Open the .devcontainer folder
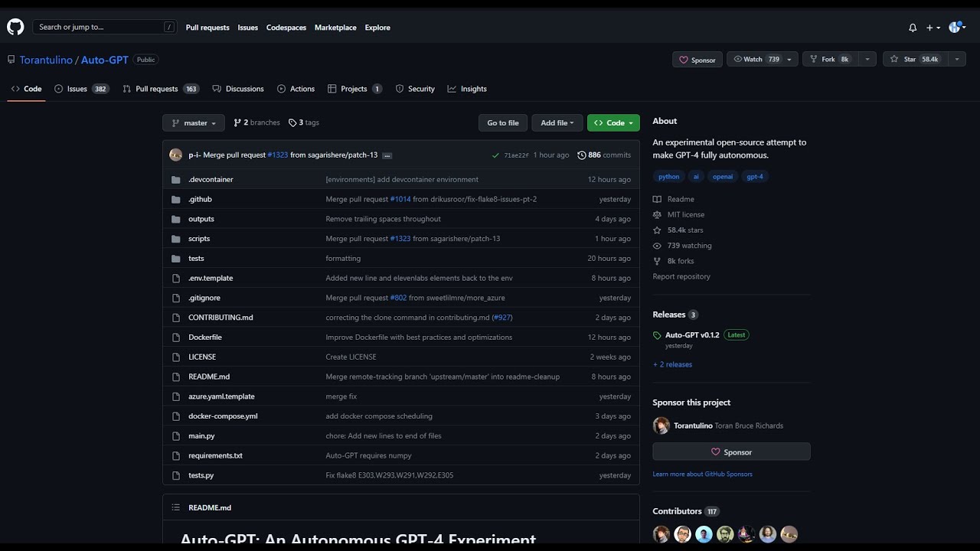This screenshot has width=980, height=551. click(x=211, y=179)
